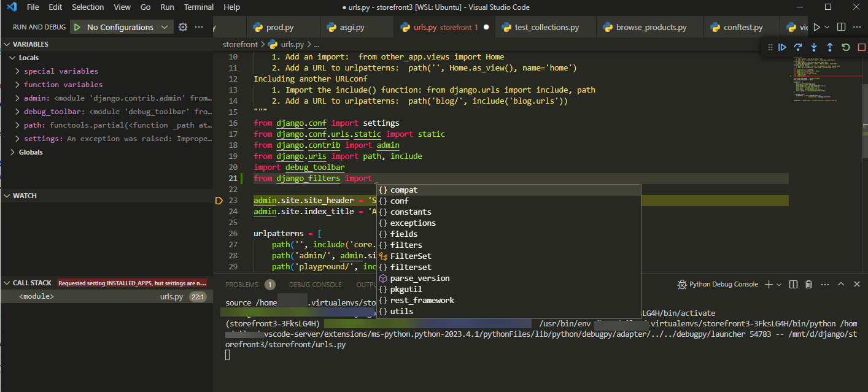Expand the debug_toolbar variable
The image size is (868, 392).
[18, 112]
